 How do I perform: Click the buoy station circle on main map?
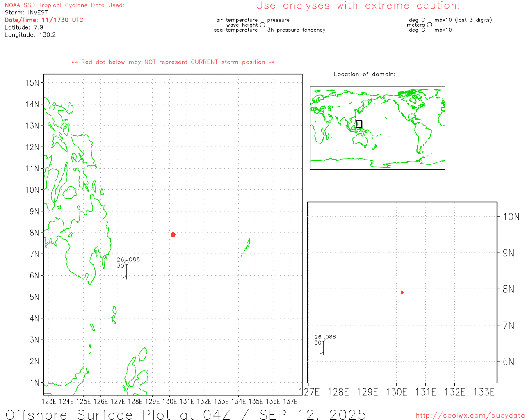(126, 263)
